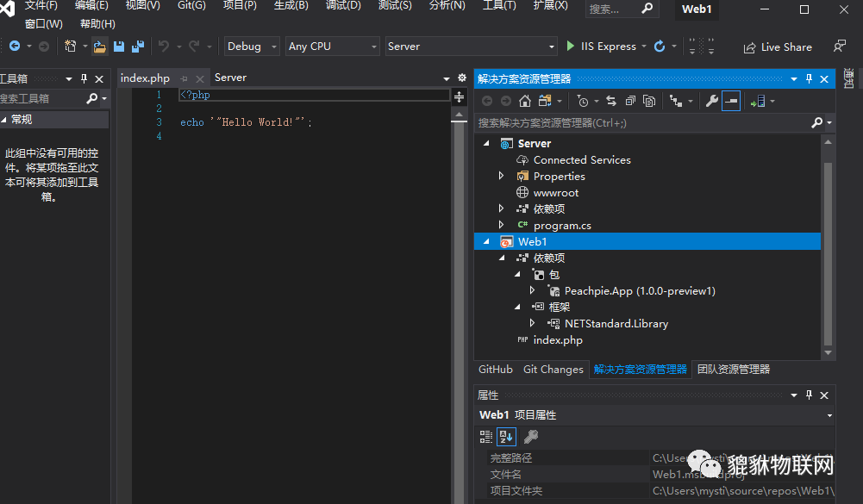Image resolution: width=863 pixels, height=504 pixels.
Task: Click the Solution Explorer vertical scrollbar thumb
Action: click(828, 253)
